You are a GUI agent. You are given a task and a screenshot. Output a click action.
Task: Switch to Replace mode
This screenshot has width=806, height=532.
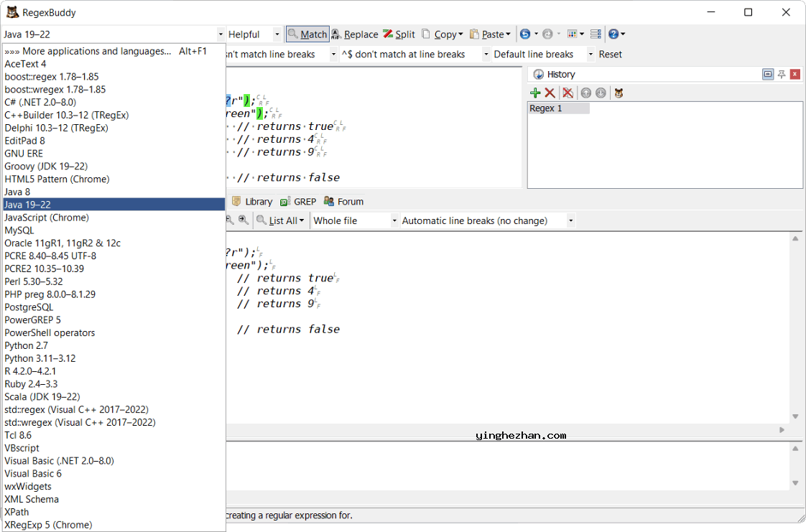(x=355, y=34)
